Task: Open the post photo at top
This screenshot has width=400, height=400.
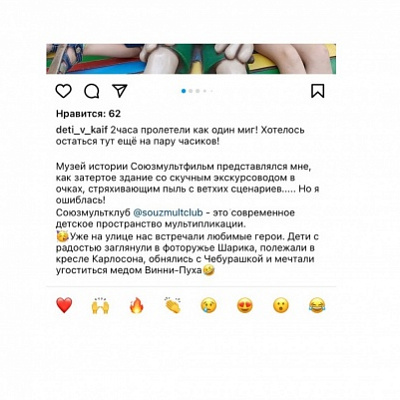Action: click(191, 59)
